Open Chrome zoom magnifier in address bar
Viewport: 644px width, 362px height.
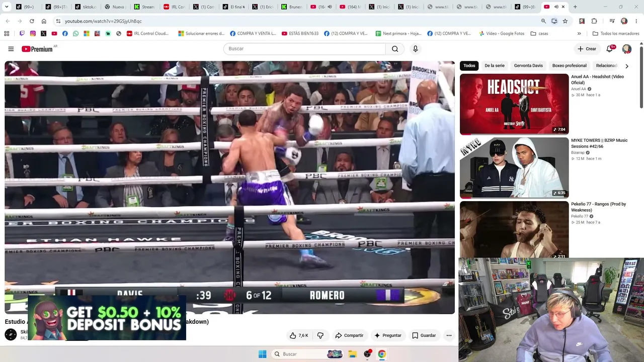543,21
